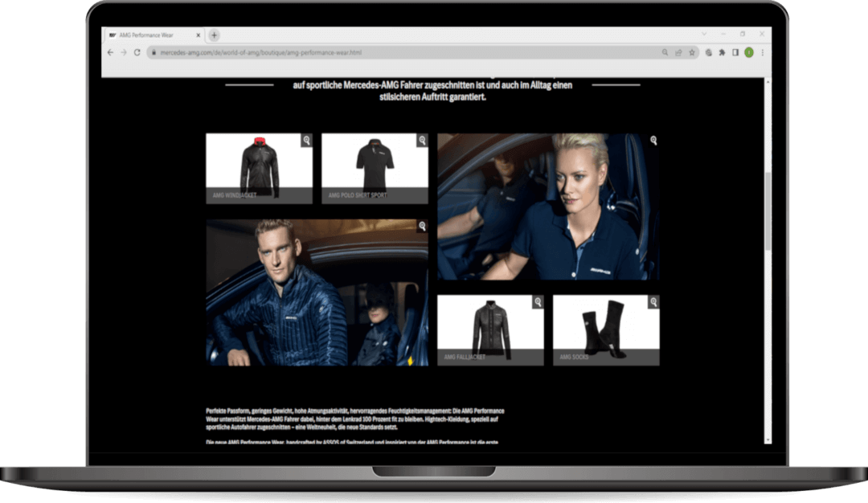
Task: Share this page via the share icon
Action: click(678, 52)
